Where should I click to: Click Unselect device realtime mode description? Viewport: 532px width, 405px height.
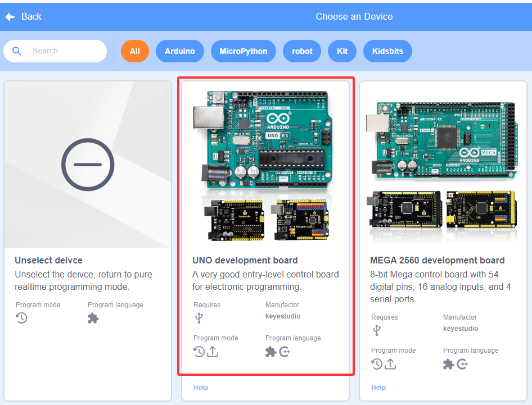point(83,281)
